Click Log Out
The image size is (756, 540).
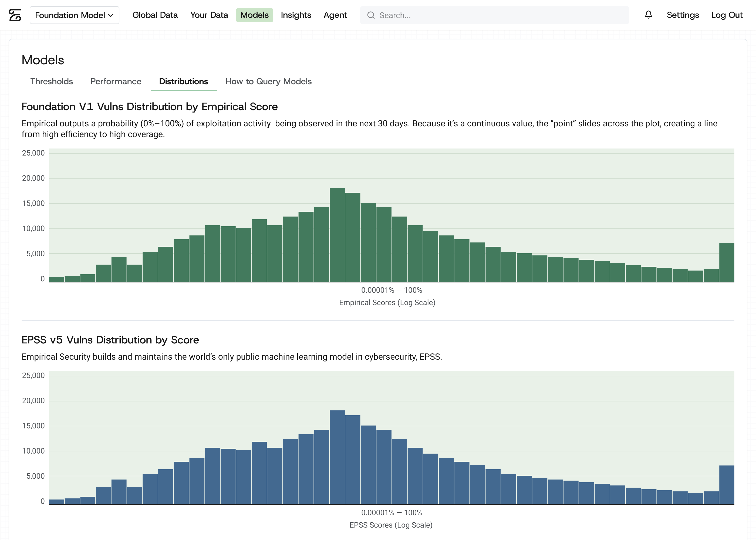727,15
